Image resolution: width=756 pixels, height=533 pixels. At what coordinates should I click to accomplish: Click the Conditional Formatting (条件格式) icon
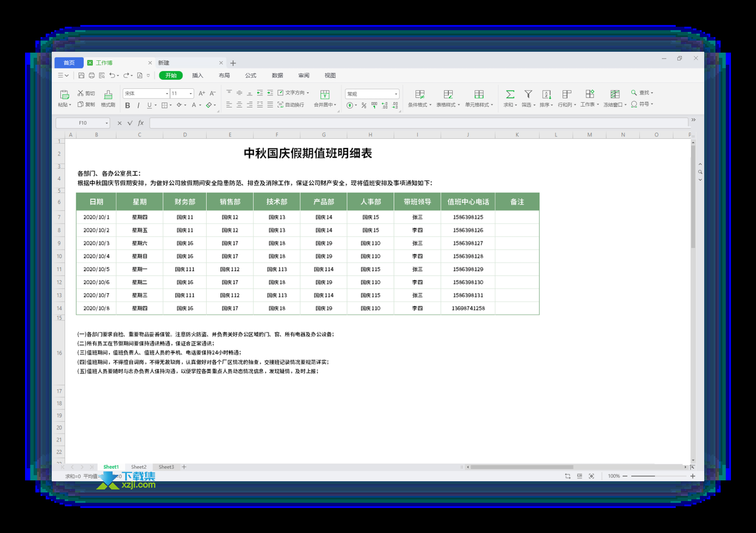pyautogui.click(x=419, y=94)
